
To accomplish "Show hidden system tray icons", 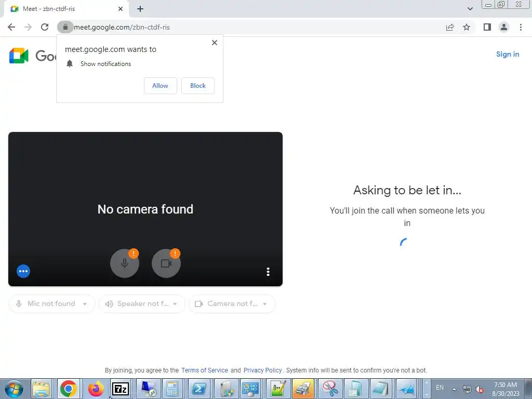I will [x=454, y=389].
